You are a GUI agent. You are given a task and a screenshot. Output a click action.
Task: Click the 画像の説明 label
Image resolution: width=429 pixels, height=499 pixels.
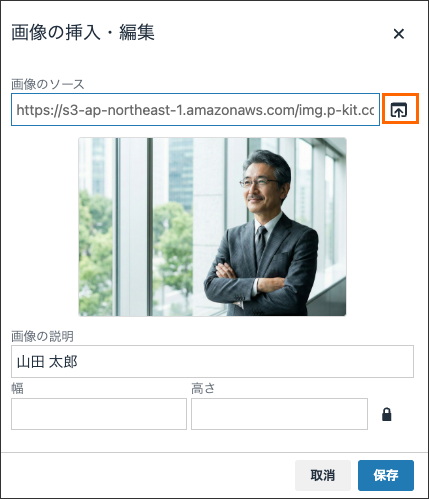42,336
